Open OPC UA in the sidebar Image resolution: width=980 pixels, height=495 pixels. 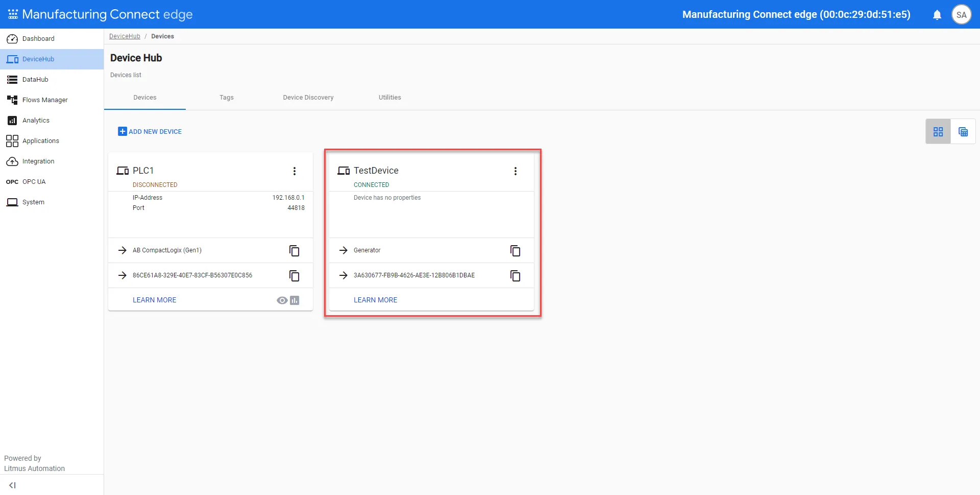52,182
